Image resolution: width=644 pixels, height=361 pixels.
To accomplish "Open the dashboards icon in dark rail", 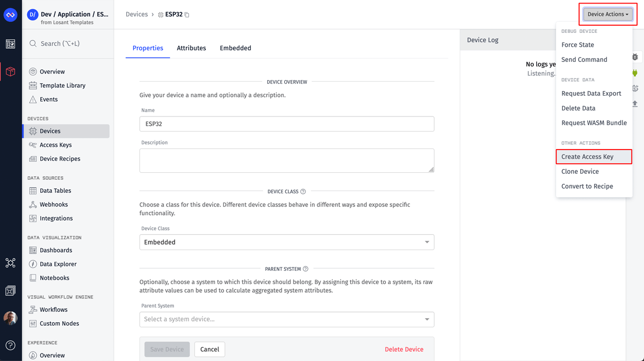I will [11, 44].
